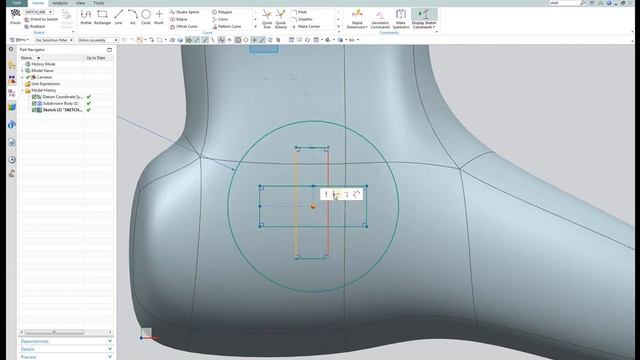The width and height of the screenshot is (640, 360).
Task: Sort by the Name column header
Action: coord(51,58)
